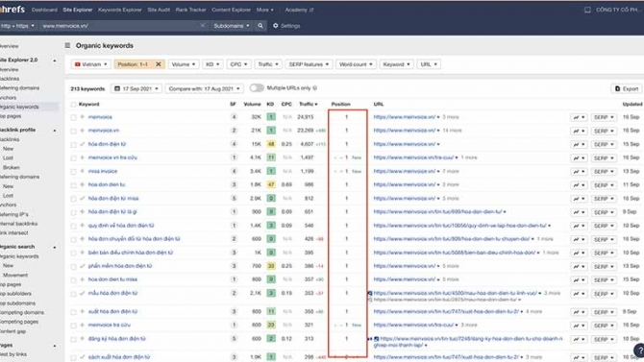
Task: Click SF badge for meinvoice row
Action: click(x=234, y=117)
